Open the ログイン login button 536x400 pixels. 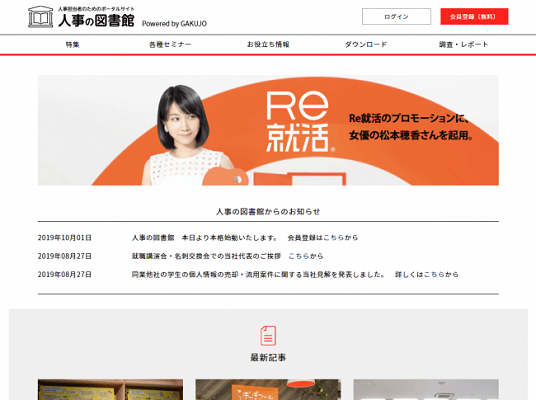396,17
